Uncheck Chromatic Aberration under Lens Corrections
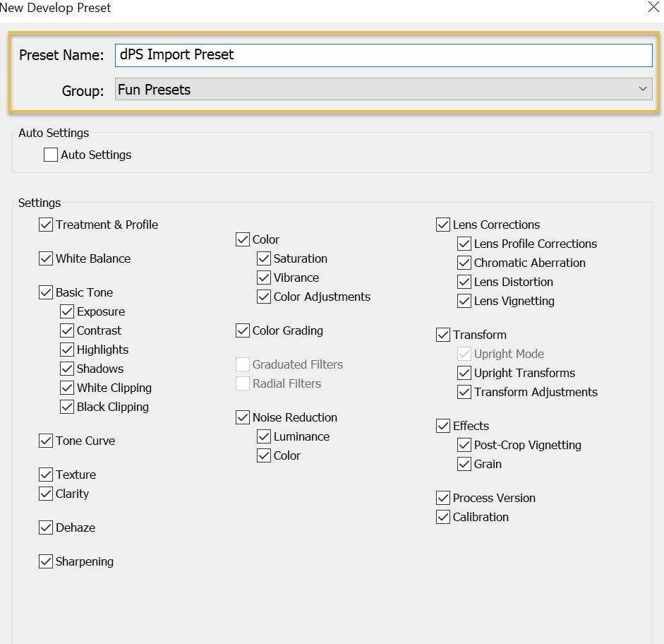664x644 pixels. click(x=464, y=263)
